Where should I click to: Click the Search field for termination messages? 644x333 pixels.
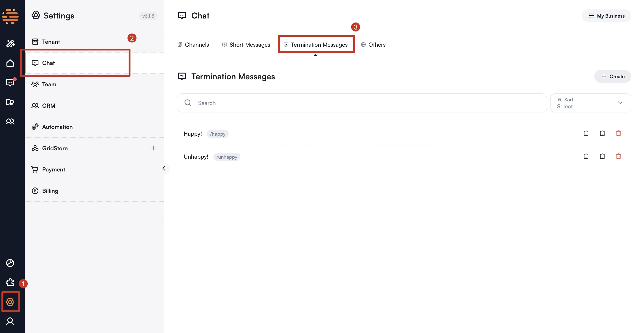(x=300, y=103)
